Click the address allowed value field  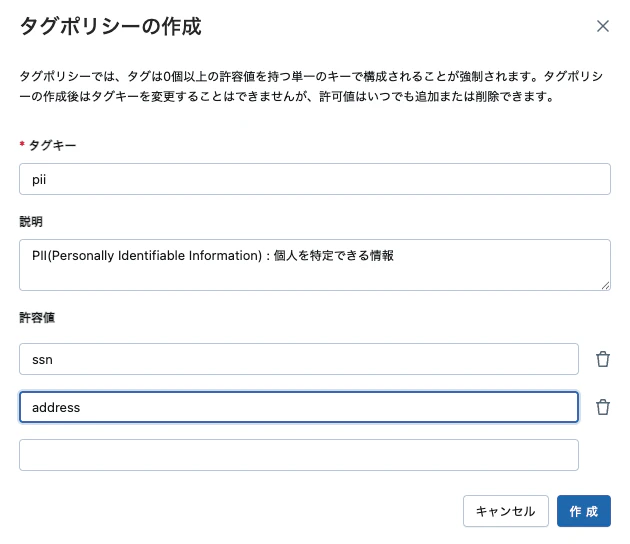coord(299,407)
